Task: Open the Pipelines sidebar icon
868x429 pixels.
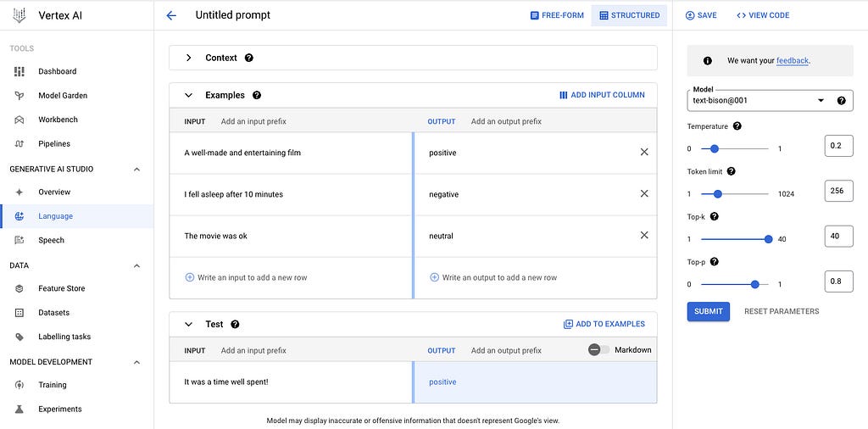Action: [x=19, y=144]
